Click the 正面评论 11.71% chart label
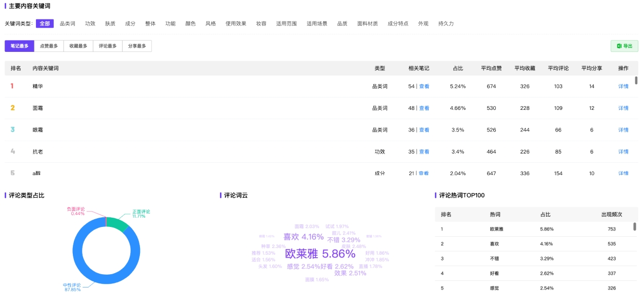Viewport: 644px width, 306px height. (x=141, y=214)
